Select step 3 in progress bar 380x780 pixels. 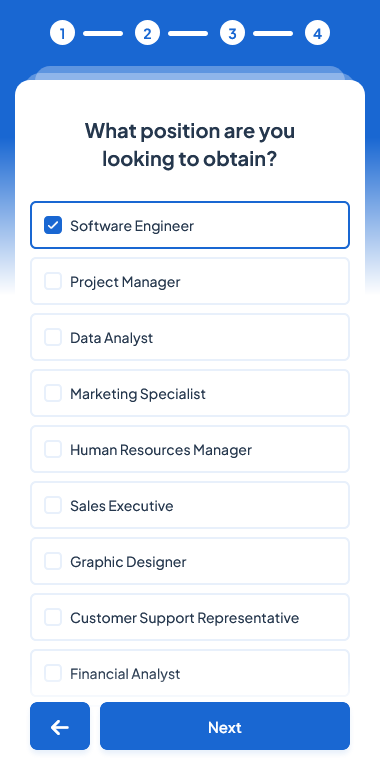(x=232, y=33)
